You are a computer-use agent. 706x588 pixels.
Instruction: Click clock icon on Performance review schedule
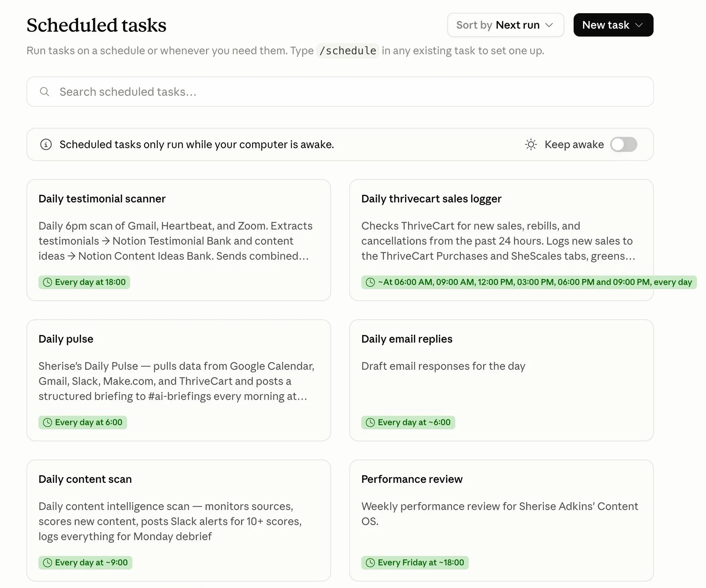coord(370,563)
